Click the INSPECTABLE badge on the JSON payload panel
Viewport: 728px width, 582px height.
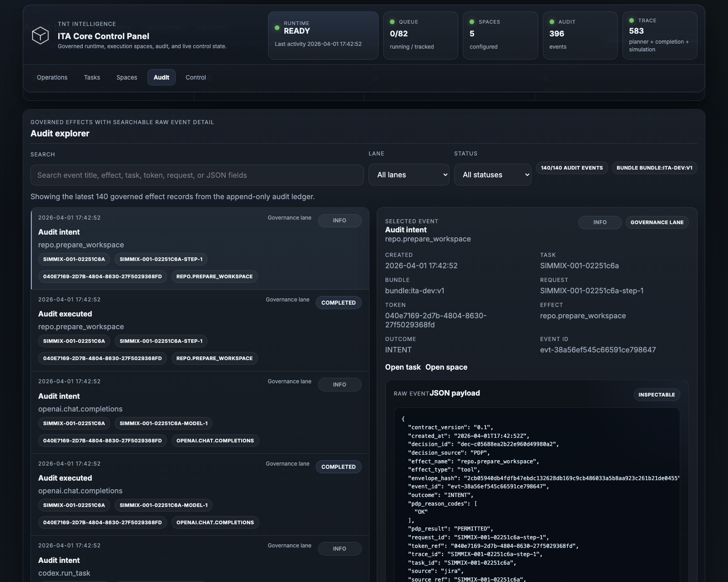click(656, 395)
